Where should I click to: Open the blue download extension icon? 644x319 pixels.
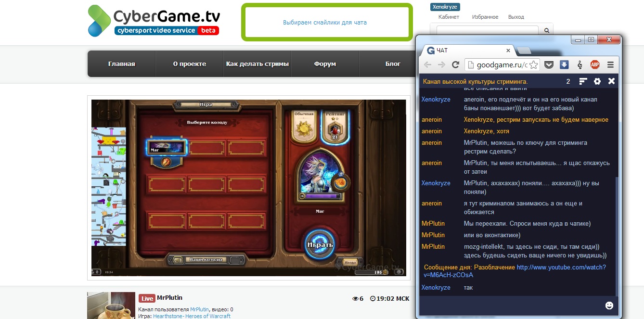pos(564,64)
